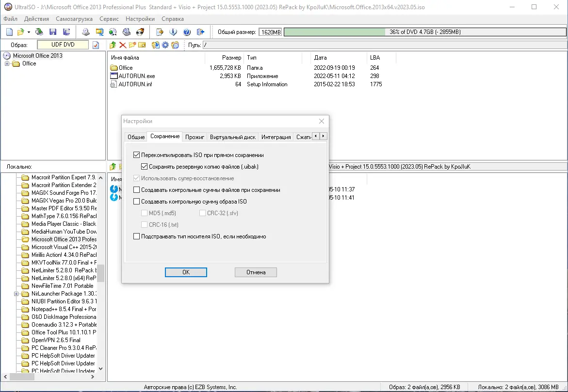Click local tree scrollbar down arrow
Viewport: 568px width, 392px height.
pos(101,369)
